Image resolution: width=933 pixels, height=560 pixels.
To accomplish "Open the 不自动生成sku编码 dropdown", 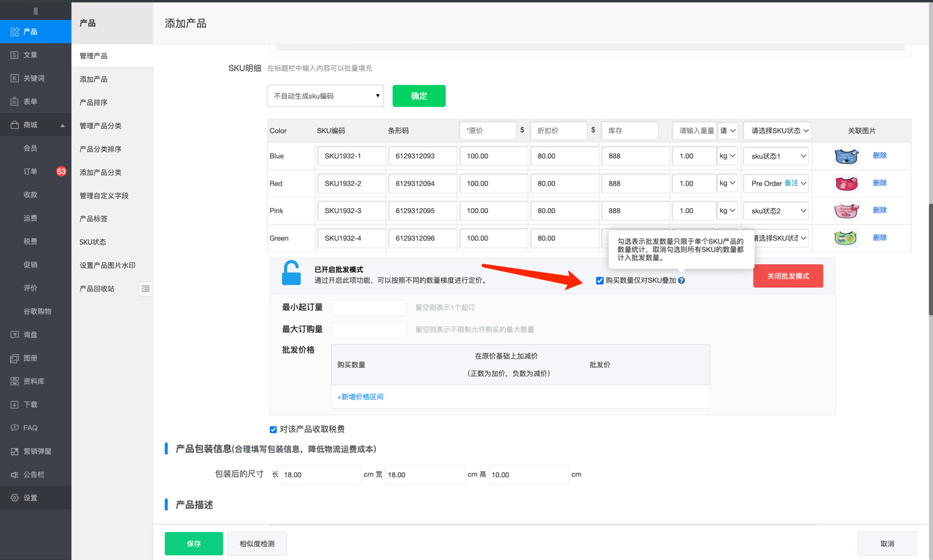I will [x=325, y=96].
